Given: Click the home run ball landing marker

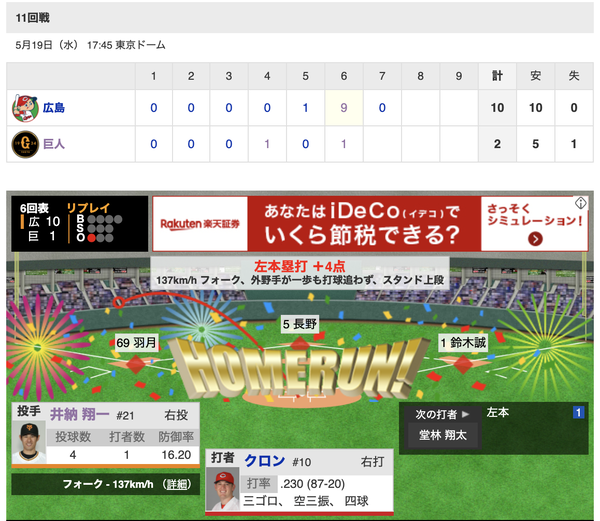Looking at the screenshot, I should point(118,302).
